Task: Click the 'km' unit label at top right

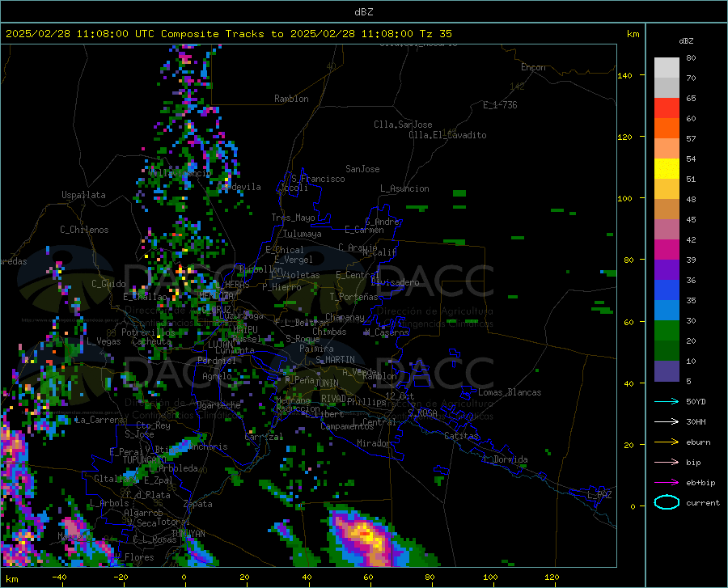Action: point(633,34)
